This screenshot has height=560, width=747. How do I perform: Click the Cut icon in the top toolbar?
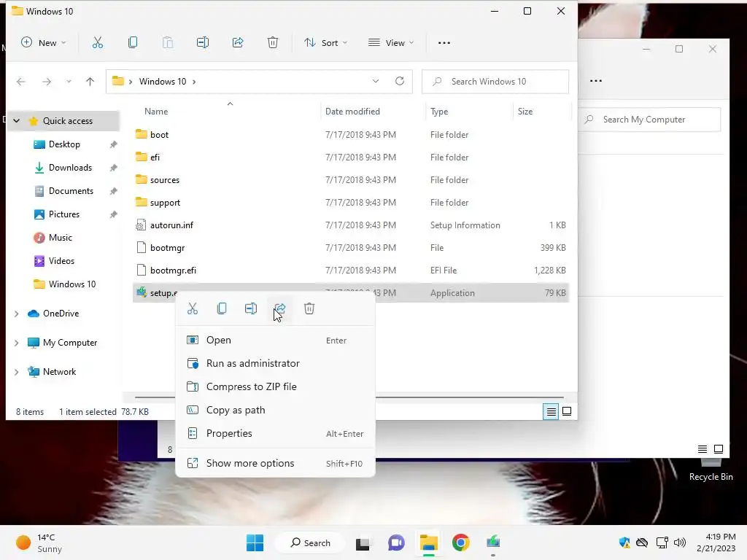tap(98, 43)
